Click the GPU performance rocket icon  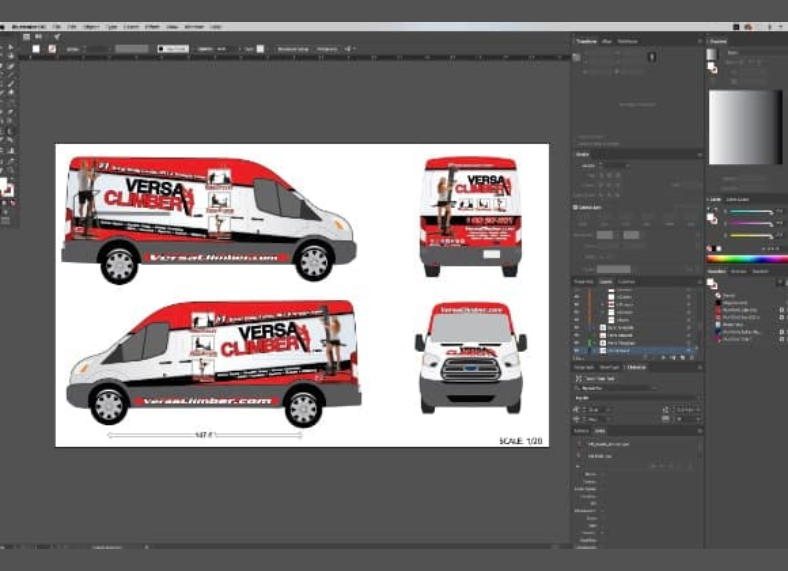coord(57,37)
